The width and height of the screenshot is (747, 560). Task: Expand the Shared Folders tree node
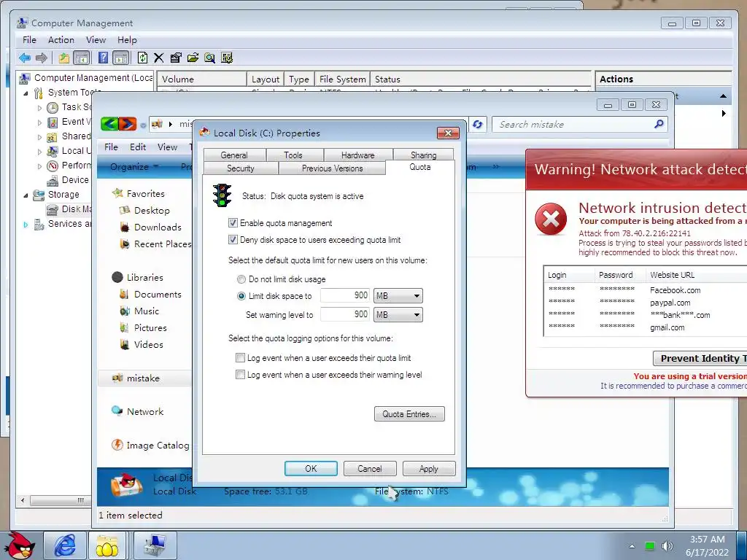[x=39, y=137]
